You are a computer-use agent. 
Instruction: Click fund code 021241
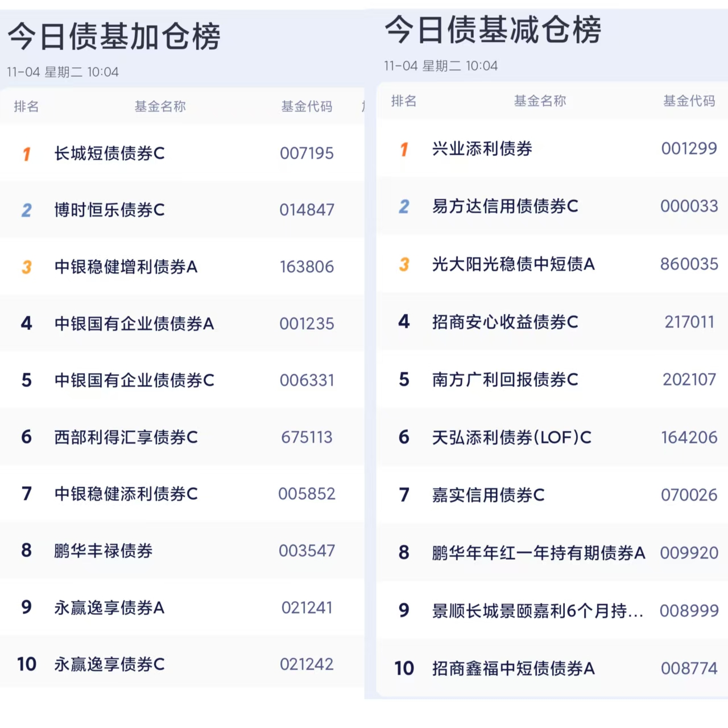307,607
